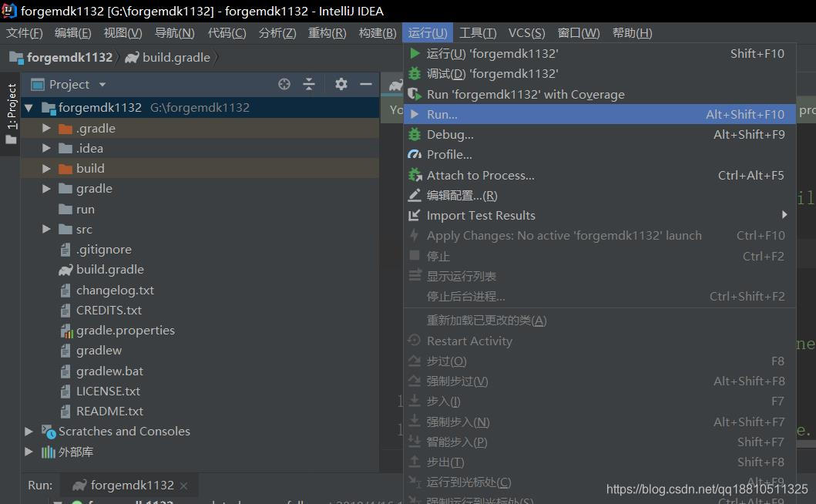Click the coverage shield icon
The width and height of the screenshot is (816, 504).
(415, 94)
